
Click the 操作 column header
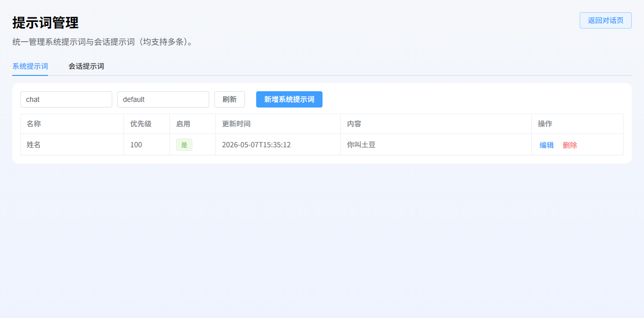577,124
